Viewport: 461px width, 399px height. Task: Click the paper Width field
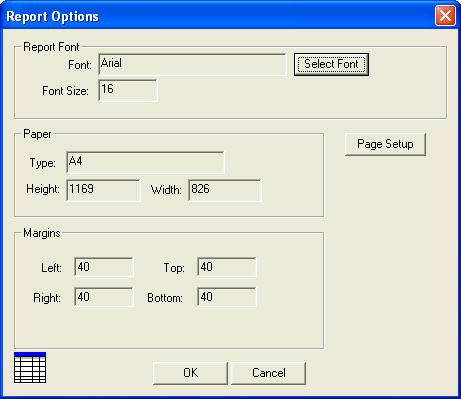(225, 190)
